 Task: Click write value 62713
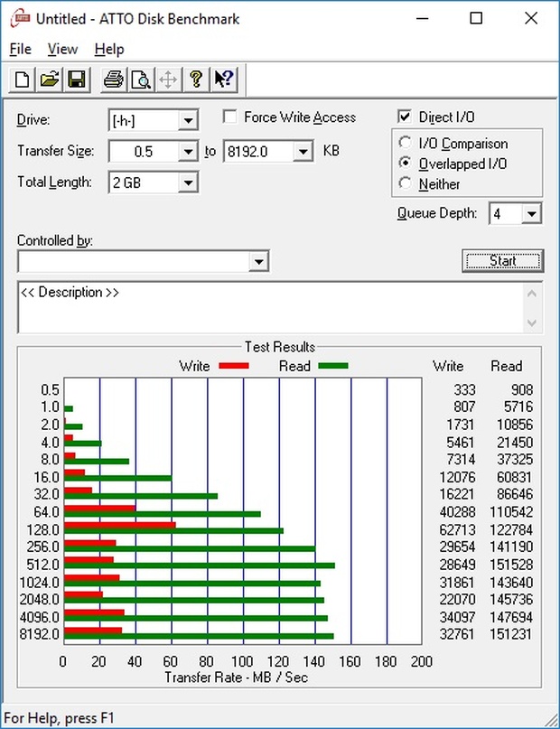pyautogui.click(x=457, y=529)
